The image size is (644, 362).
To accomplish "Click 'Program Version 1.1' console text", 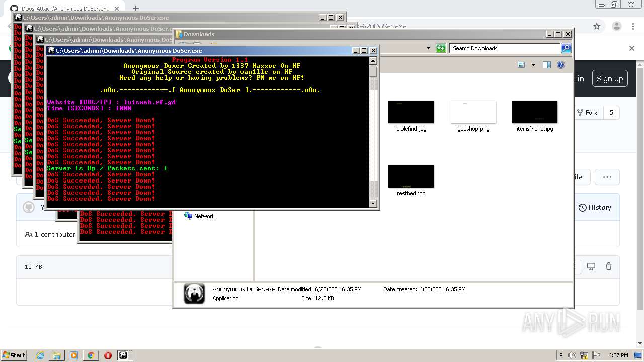I will [210, 60].
